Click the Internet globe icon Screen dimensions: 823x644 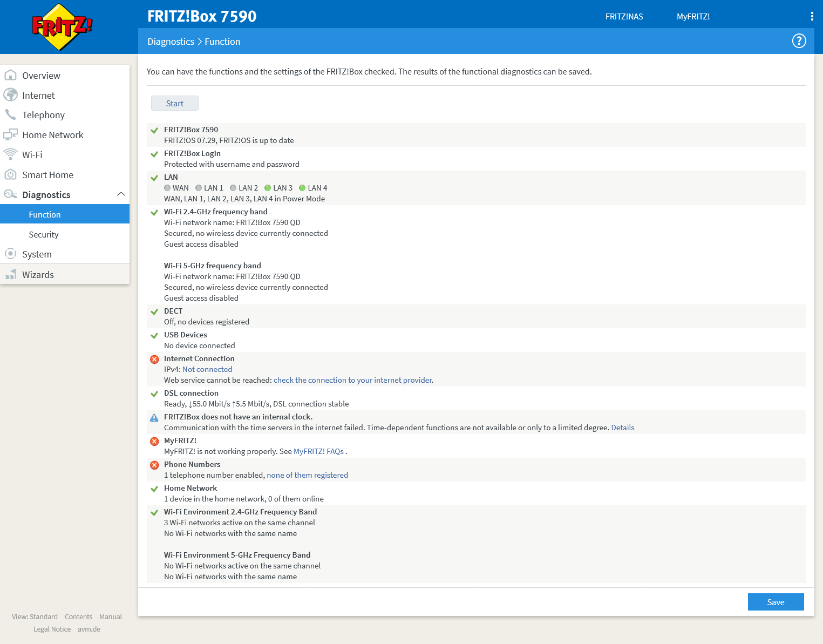(10, 95)
